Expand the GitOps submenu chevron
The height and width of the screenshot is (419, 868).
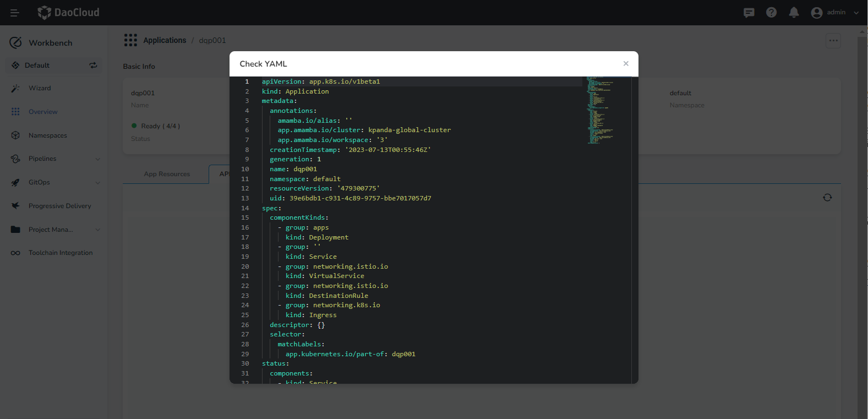98,183
